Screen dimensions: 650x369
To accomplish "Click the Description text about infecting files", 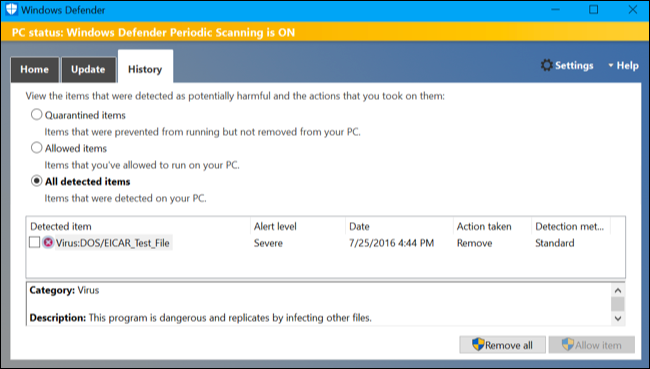I will tap(201, 318).
